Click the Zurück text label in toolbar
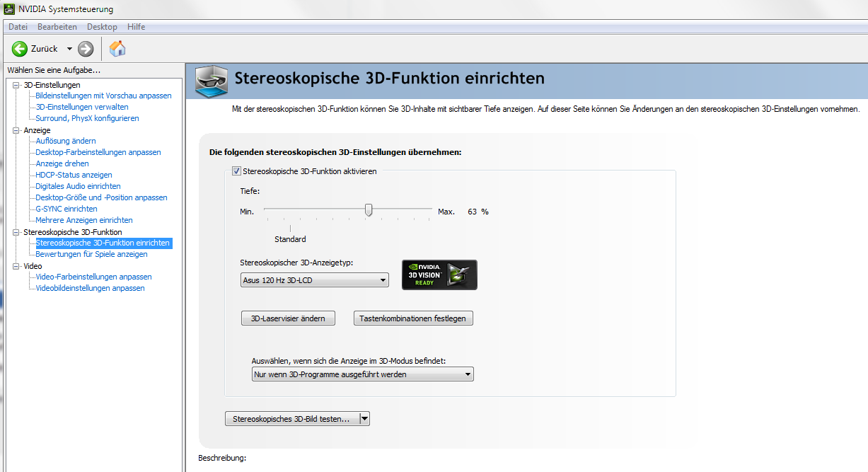 (45, 49)
